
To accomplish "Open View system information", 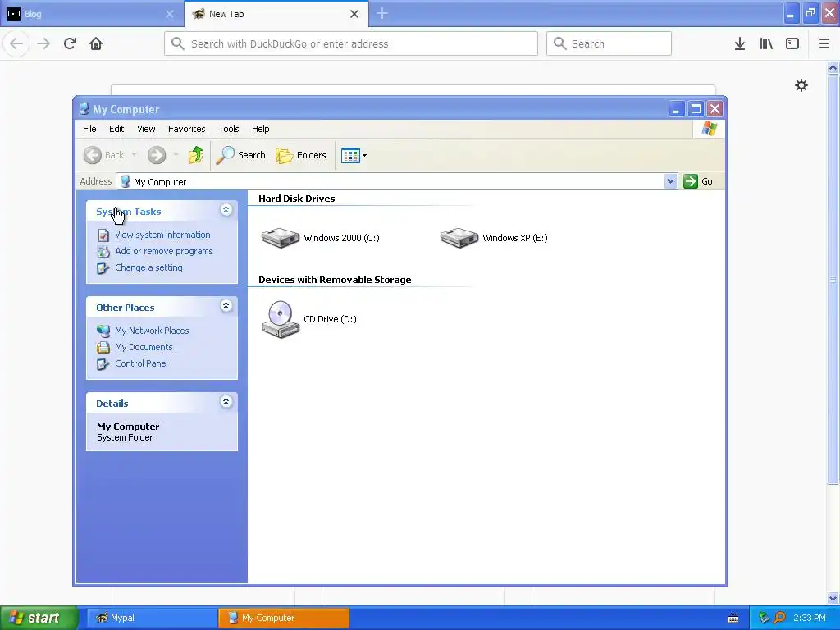I will point(162,235).
